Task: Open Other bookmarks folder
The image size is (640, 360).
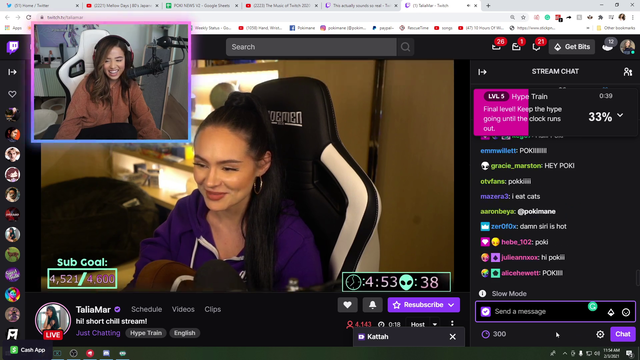Action: click(616, 28)
